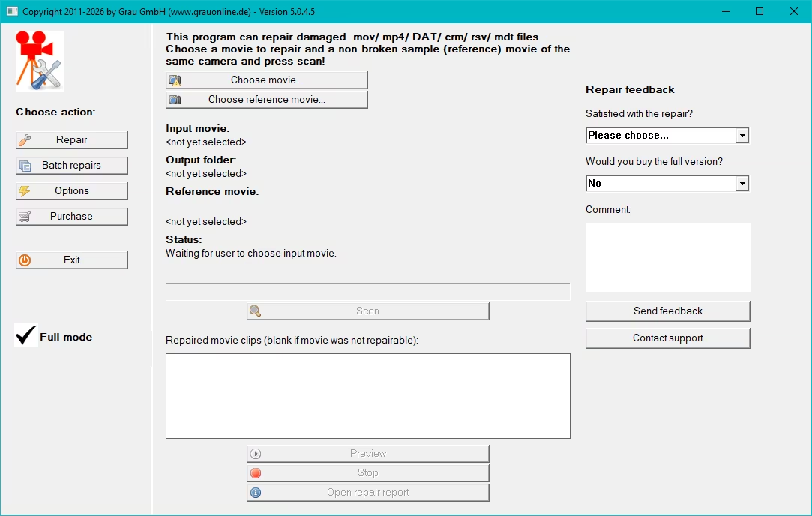Click the shopping cart Purchase icon
Screen dimensions: 812x516
pos(24,217)
